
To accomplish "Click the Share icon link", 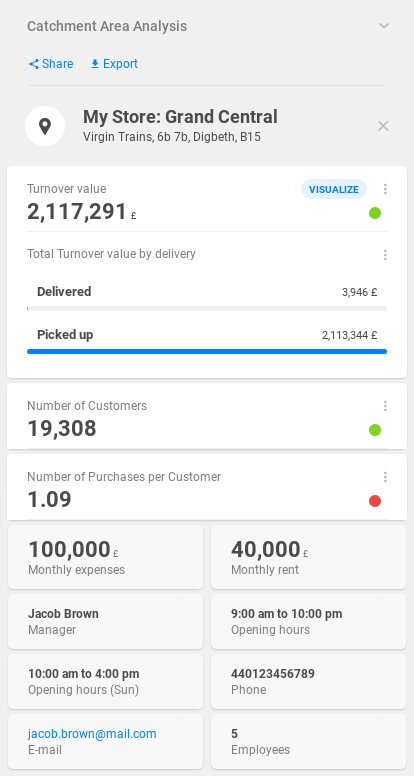I will 34,64.
